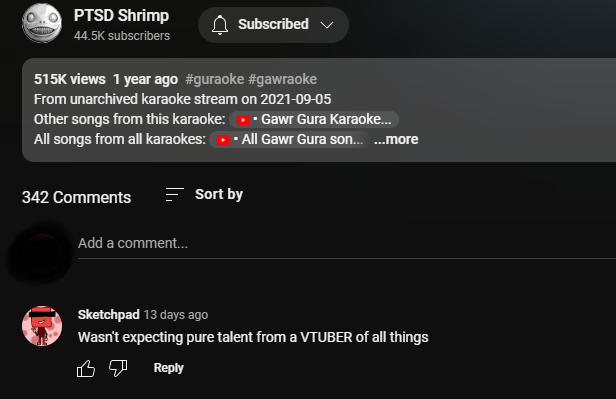Viewport: 616px width, 399px height.
Task: Dislike Sketchpad's comment with thumbs down
Action: tap(118, 368)
